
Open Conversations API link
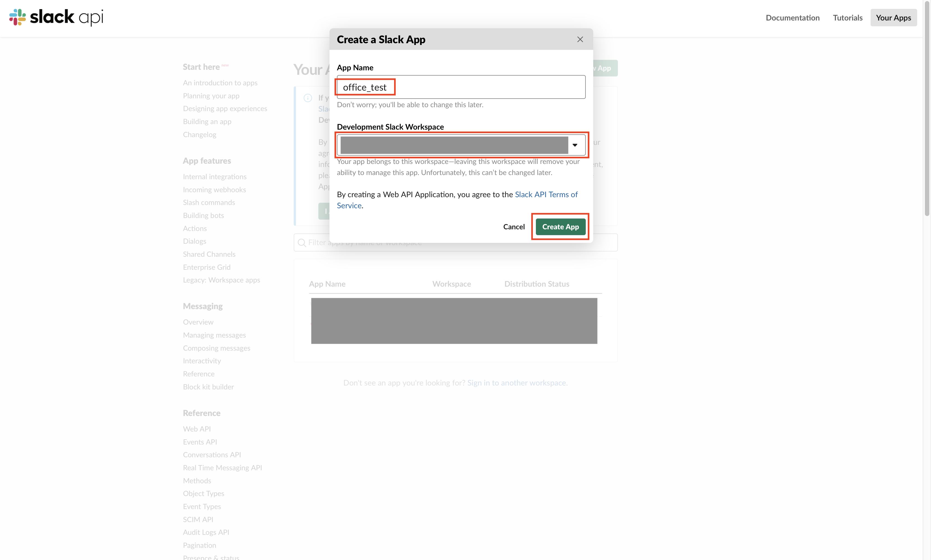[x=212, y=455]
